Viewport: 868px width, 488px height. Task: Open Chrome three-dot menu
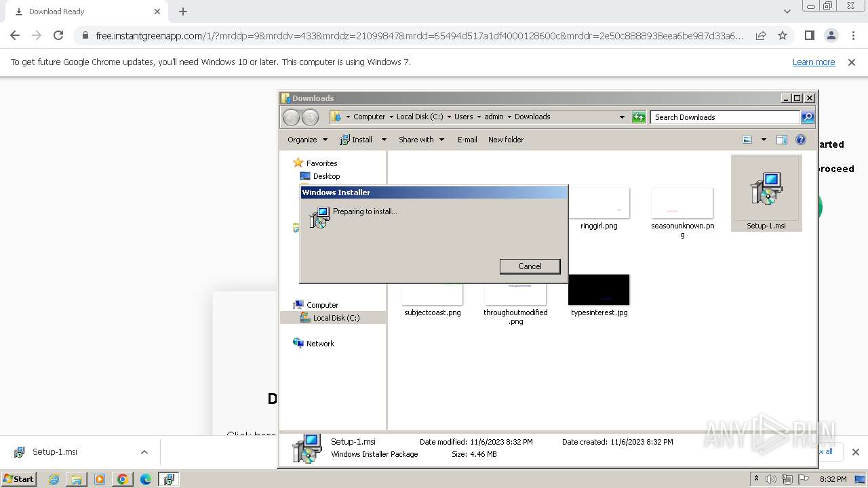point(853,35)
